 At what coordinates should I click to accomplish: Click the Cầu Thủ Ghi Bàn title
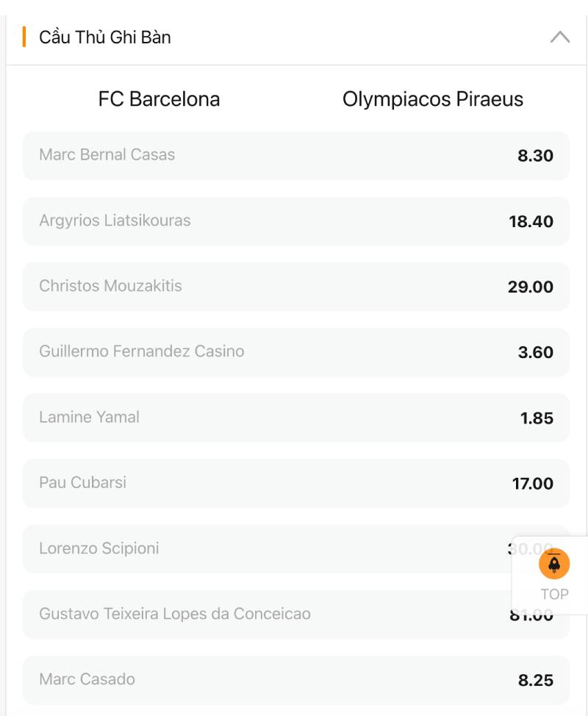105,37
